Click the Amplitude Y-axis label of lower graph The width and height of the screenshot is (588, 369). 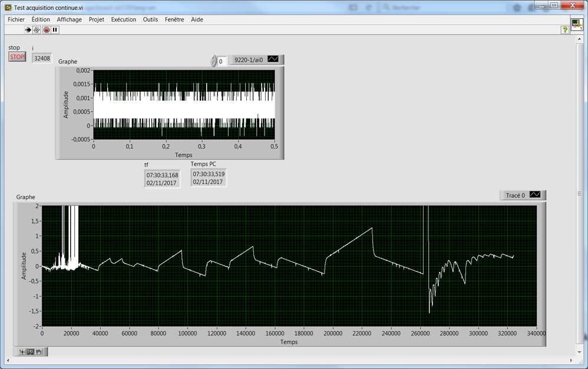click(24, 265)
